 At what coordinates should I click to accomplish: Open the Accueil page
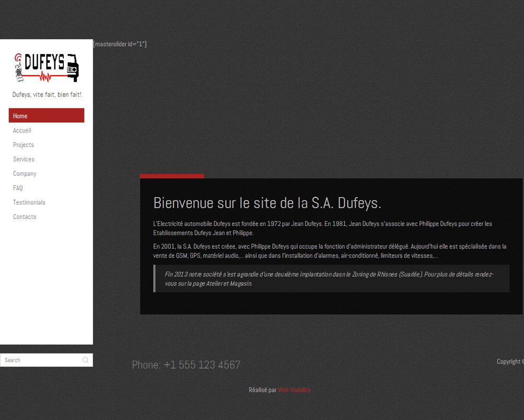coord(22,130)
